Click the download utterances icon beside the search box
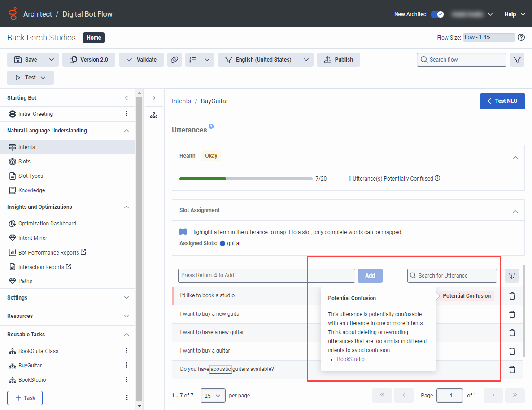The width and height of the screenshot is (532, 410). tap(512, 276)
